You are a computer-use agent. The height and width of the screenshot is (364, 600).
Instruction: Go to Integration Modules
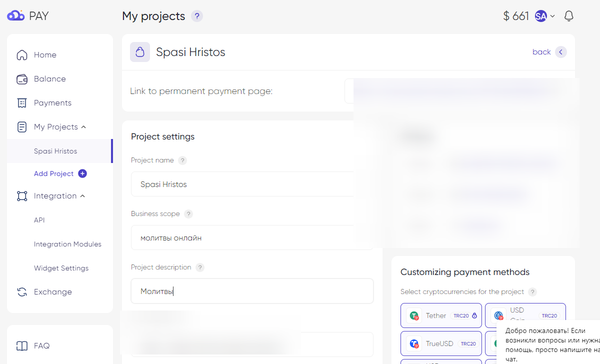[x=67, y=244]
